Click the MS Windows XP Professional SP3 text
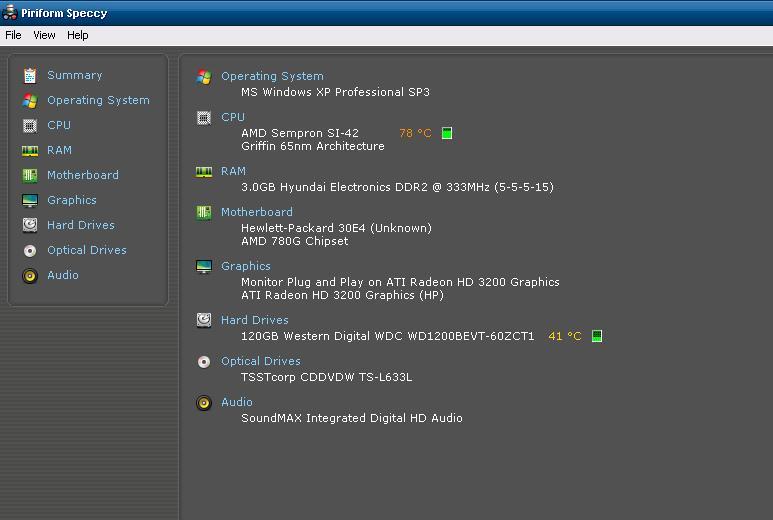Image resolution: width=773 pixels, height=520 pixels. [335, 92]
